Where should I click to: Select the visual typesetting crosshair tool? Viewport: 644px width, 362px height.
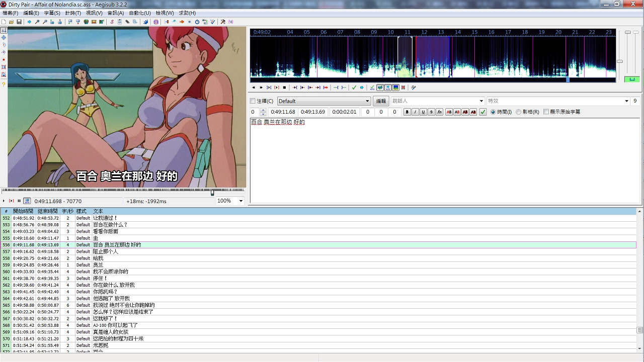tap(4, 30)
